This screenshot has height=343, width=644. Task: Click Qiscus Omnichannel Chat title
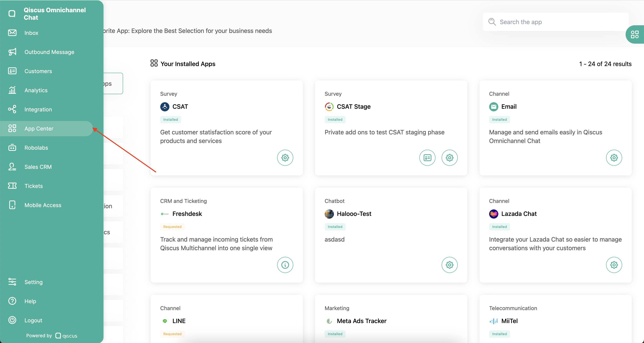[54, 14]
